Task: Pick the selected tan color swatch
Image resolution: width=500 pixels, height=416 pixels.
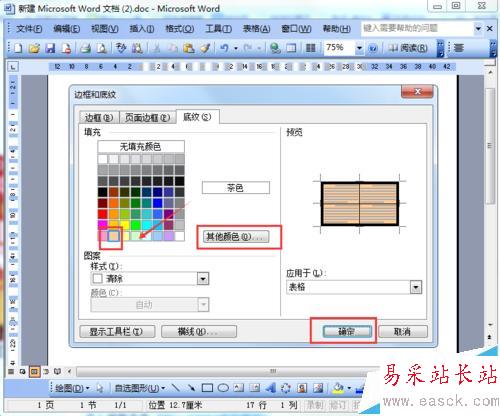Action: tap(114, 236)
